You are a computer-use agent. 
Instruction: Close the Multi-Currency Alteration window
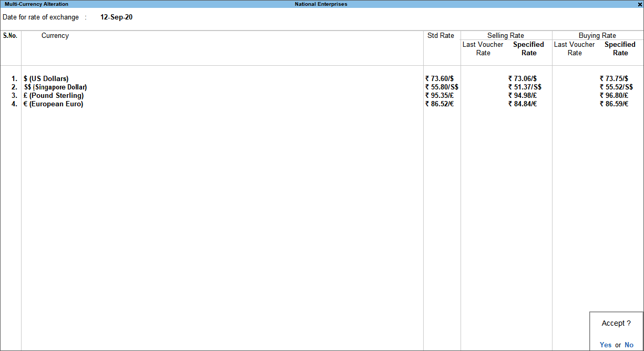click(639, 4)
